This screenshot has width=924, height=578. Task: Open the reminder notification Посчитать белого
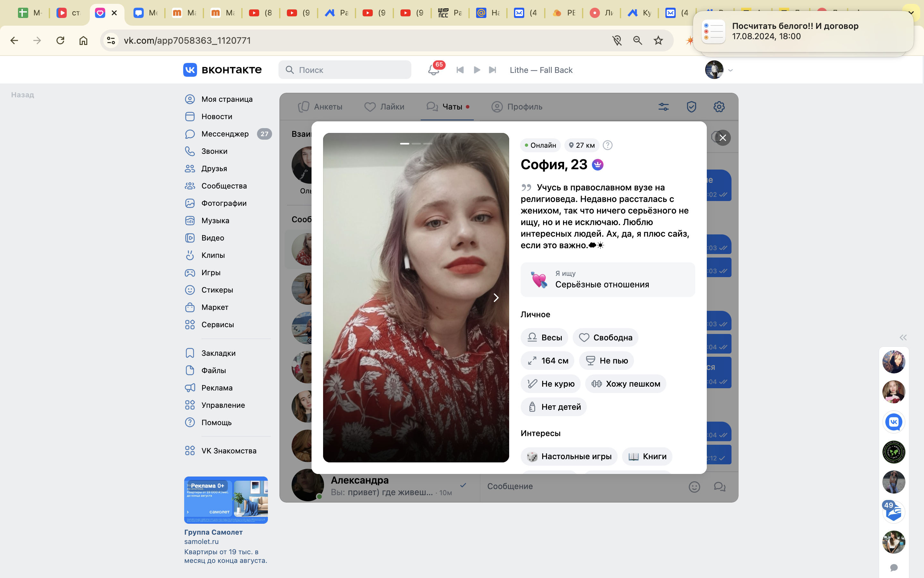(x=803, y=31)
